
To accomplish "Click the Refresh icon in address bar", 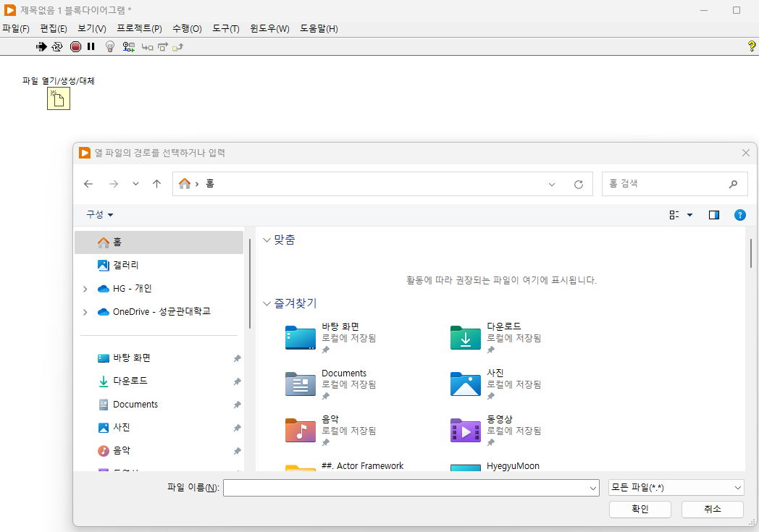I will (x=579, y=185).
